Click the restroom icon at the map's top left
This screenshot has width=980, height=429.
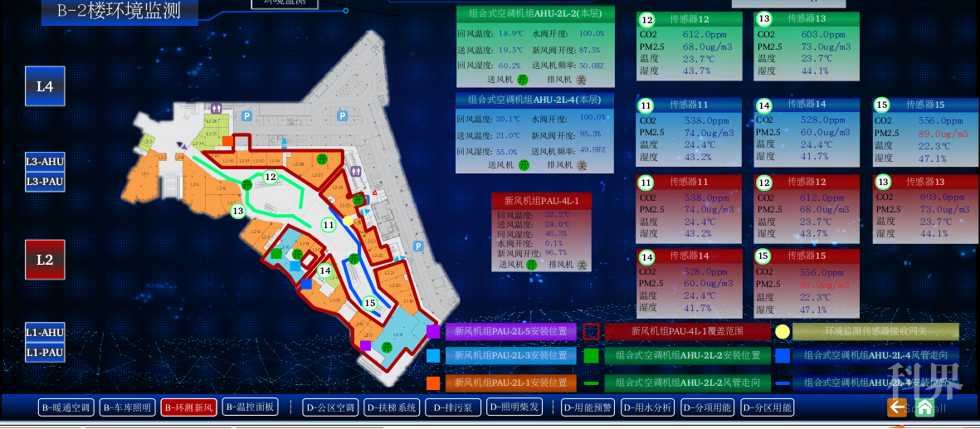pos(217,108)
